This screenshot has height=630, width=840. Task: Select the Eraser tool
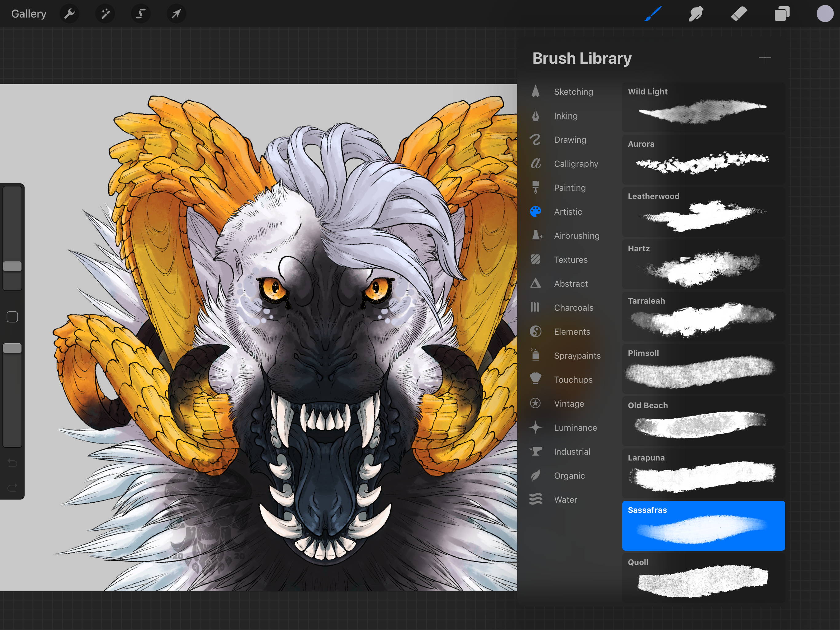click(739, 14)
